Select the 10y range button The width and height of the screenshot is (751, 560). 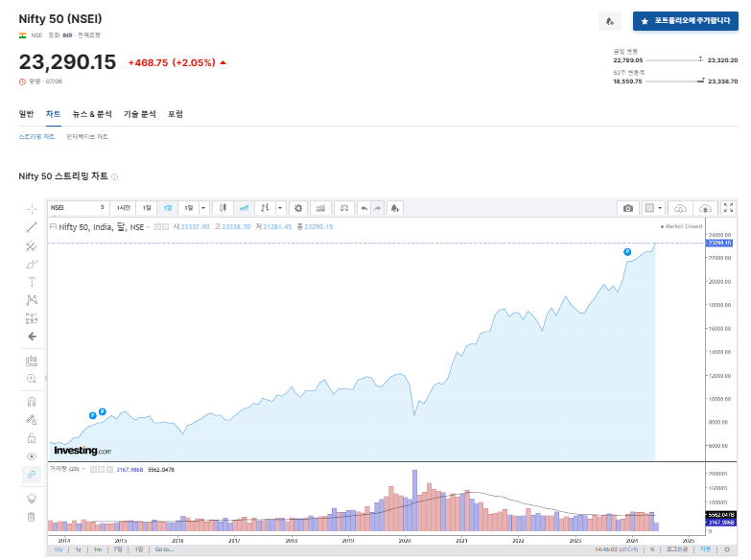click(59, 549)
